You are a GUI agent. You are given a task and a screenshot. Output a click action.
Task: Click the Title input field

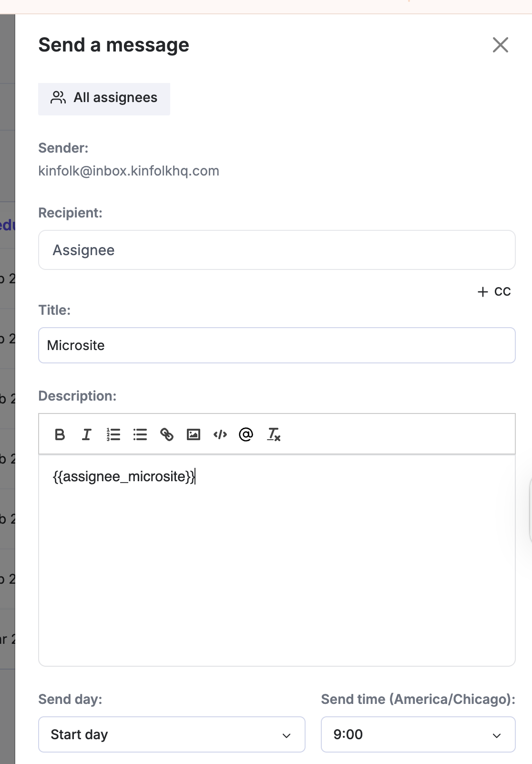[277, 345]
